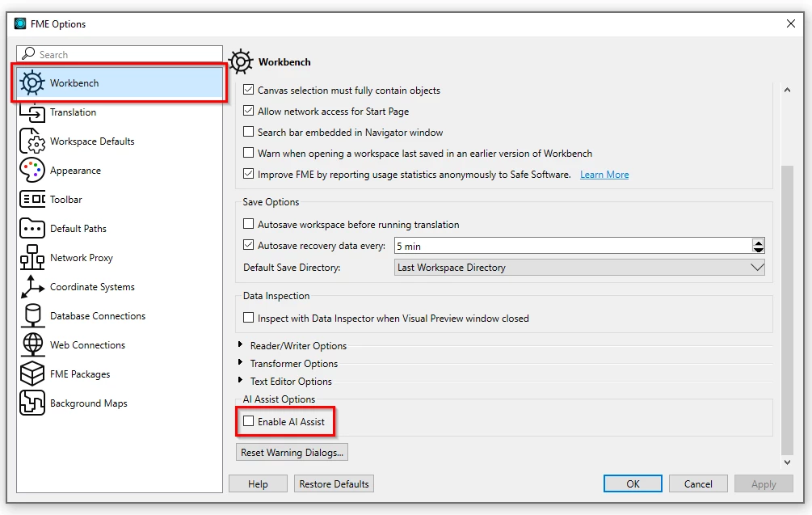Viewport: 812px width, 515px height.
Task: Open the Default Save Directory dropdown
Action: tap(579, 268)
